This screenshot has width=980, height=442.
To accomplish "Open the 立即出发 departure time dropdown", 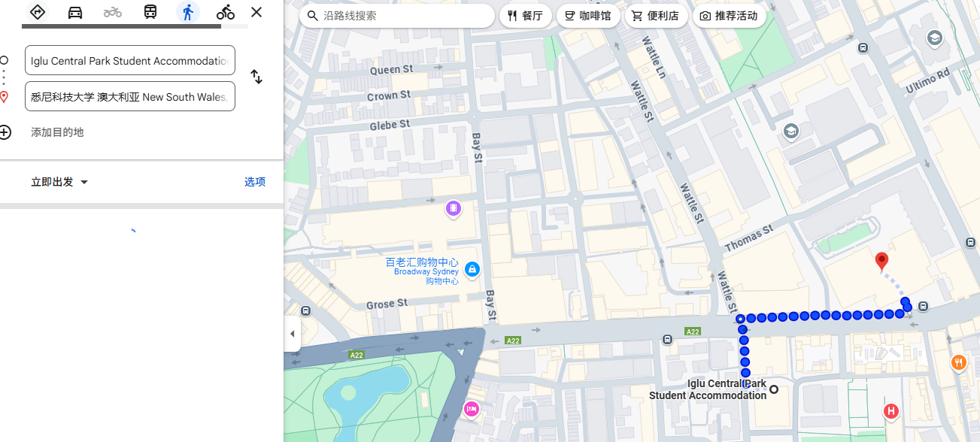I will [x=59, y=182].
